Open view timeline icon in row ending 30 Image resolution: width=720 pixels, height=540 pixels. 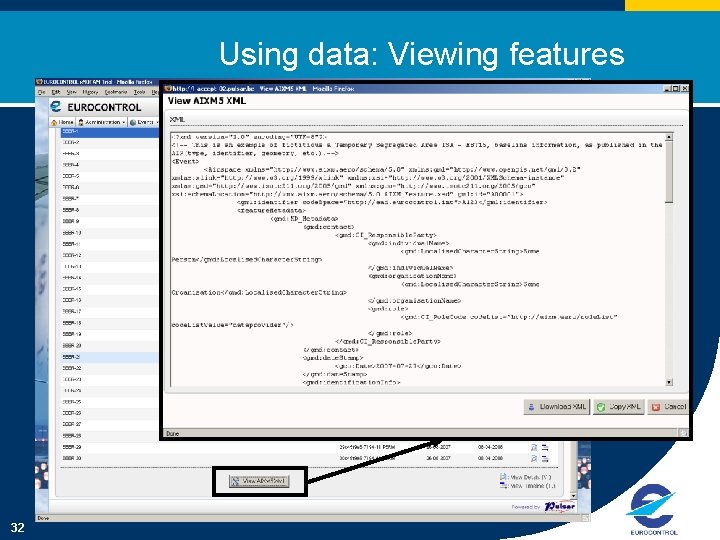(x=545, y=458)
